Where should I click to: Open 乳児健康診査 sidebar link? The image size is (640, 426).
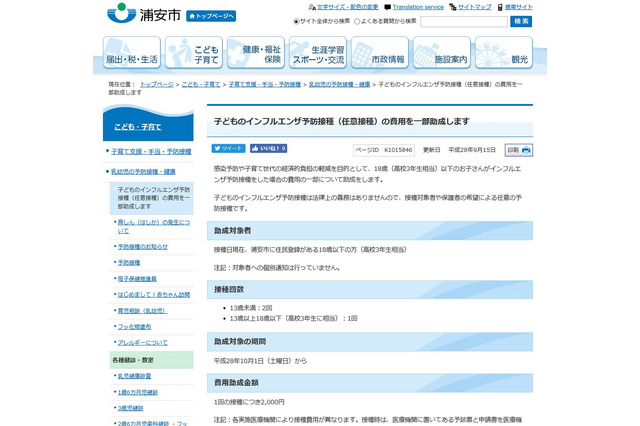(x=135, y=376)
